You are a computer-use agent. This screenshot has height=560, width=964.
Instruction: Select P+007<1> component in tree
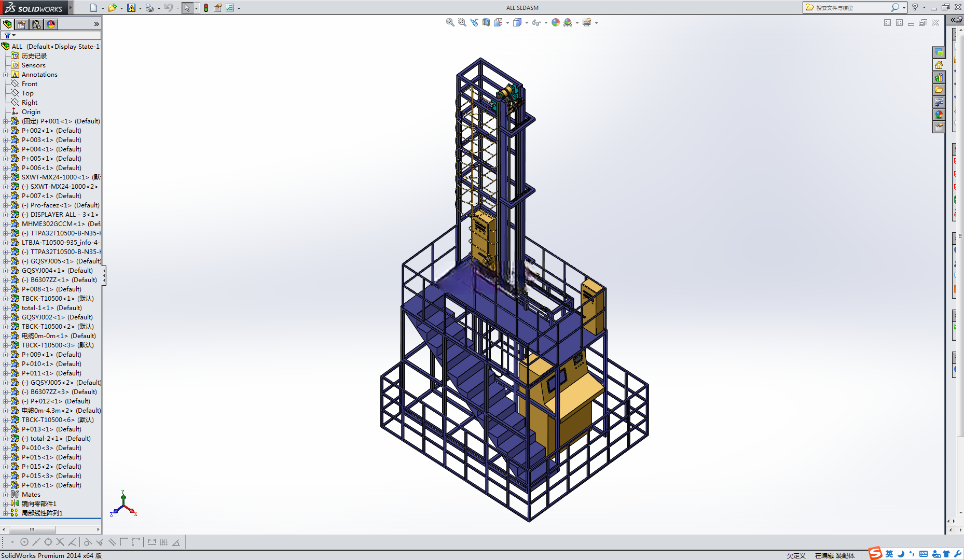point(51,196)
